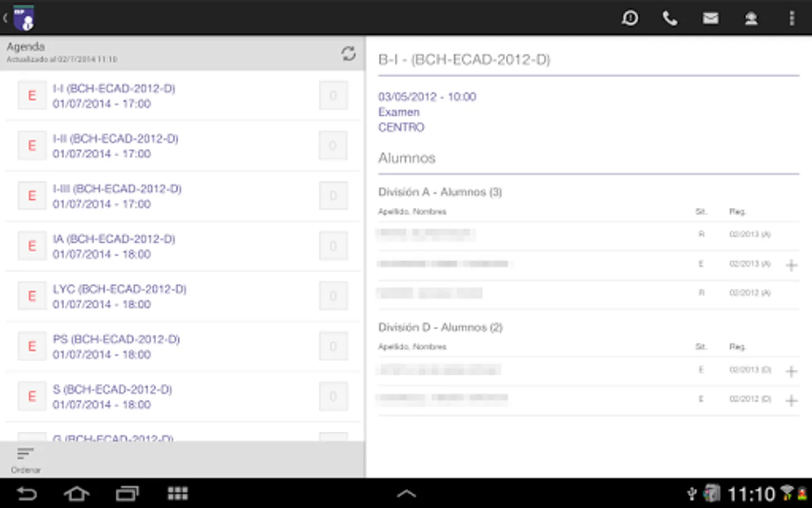Screen dimensions: 812x508
Task: Open the overflow menu with three dots
Action: [x=792, y=19]
